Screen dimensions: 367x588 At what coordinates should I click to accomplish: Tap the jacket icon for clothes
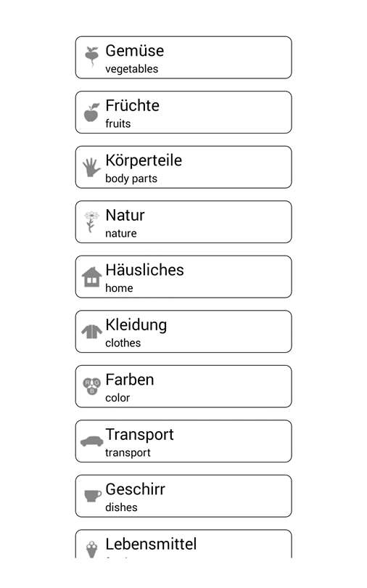point(91,332)
